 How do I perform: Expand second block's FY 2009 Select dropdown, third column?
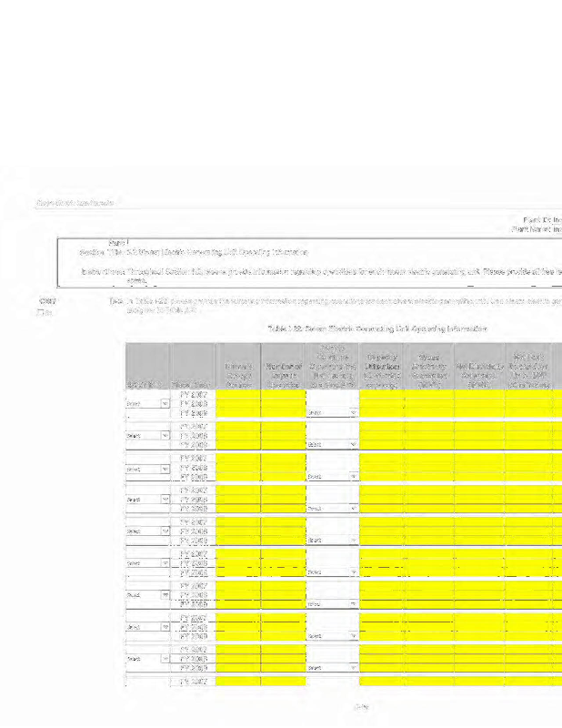point(332,445)
